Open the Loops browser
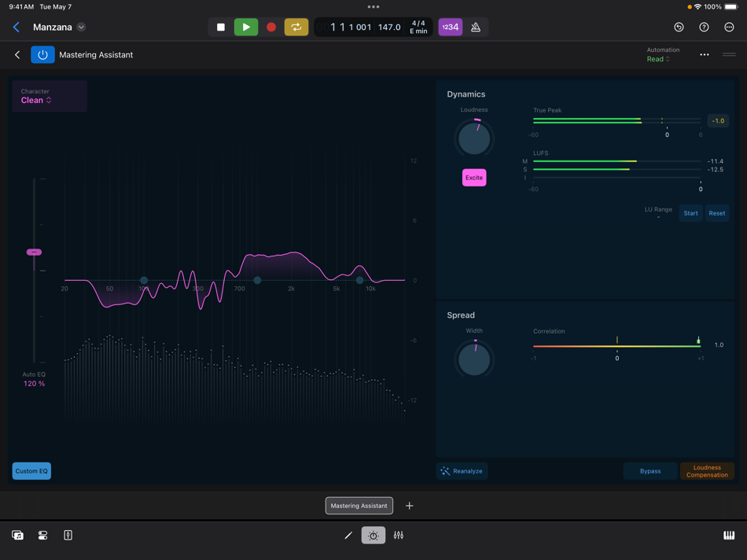The image size is (747, 560). pyautogui.click(x=17, y=535)
